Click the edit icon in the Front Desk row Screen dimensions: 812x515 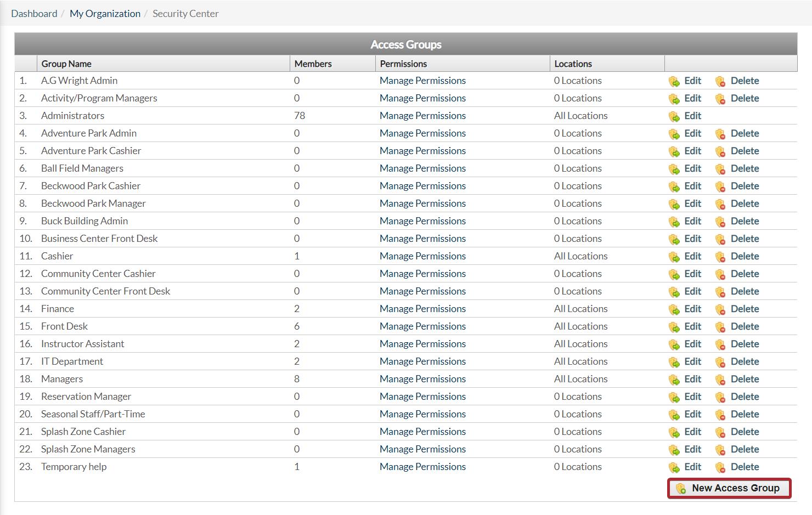pos(674,327)
